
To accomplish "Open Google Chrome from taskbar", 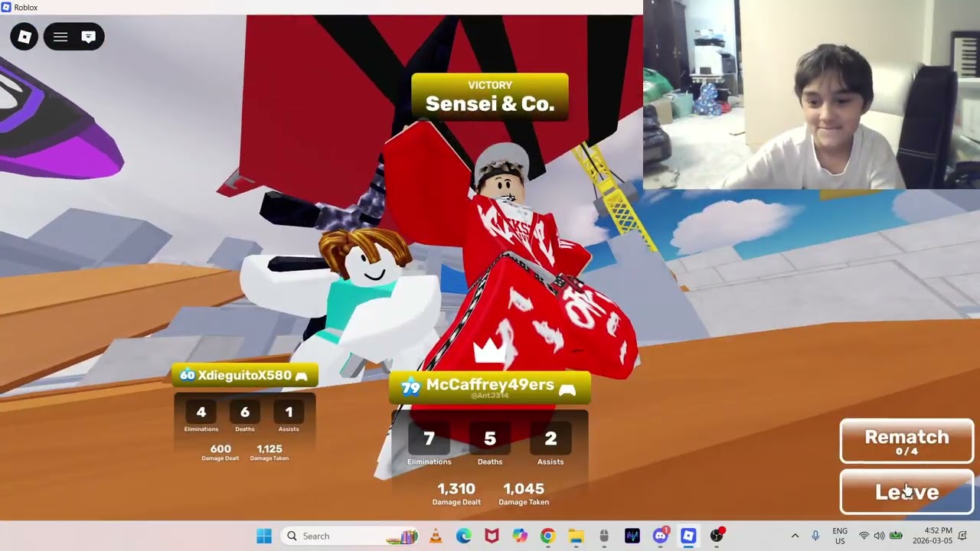I will coord(547,536).
